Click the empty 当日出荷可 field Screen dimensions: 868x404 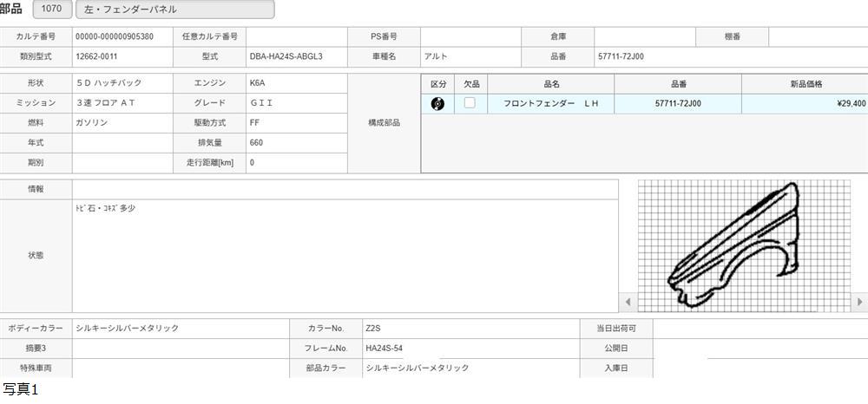[759, 329]
